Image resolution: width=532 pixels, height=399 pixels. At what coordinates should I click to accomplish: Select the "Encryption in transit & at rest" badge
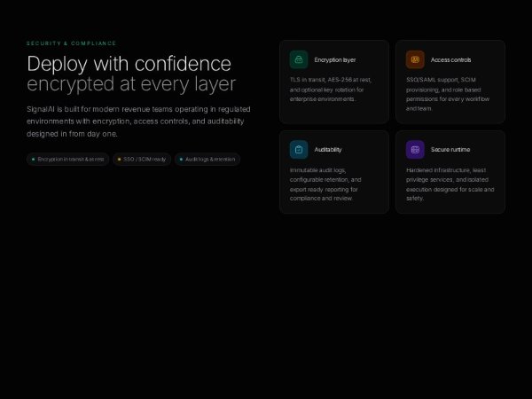click(x=68, y=160)
